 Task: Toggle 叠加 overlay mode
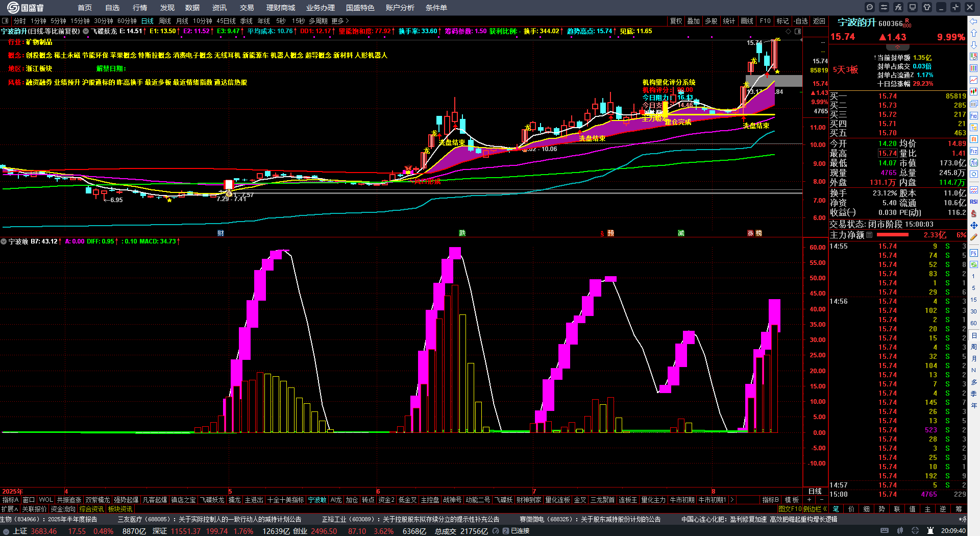pos(693,21)
